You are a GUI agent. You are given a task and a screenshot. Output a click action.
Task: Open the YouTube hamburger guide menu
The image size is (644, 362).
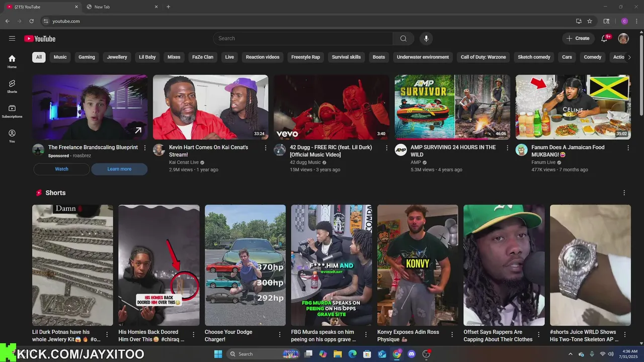12,38
